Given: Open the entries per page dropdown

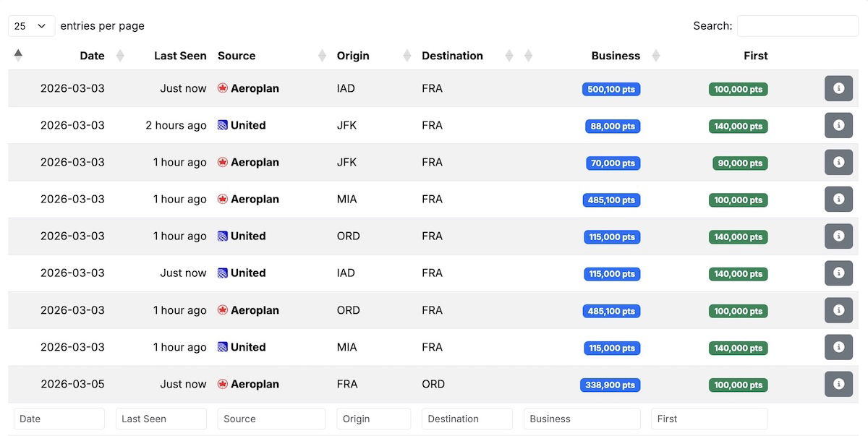Looking at the screenshot, I should [x=31, y=26].
